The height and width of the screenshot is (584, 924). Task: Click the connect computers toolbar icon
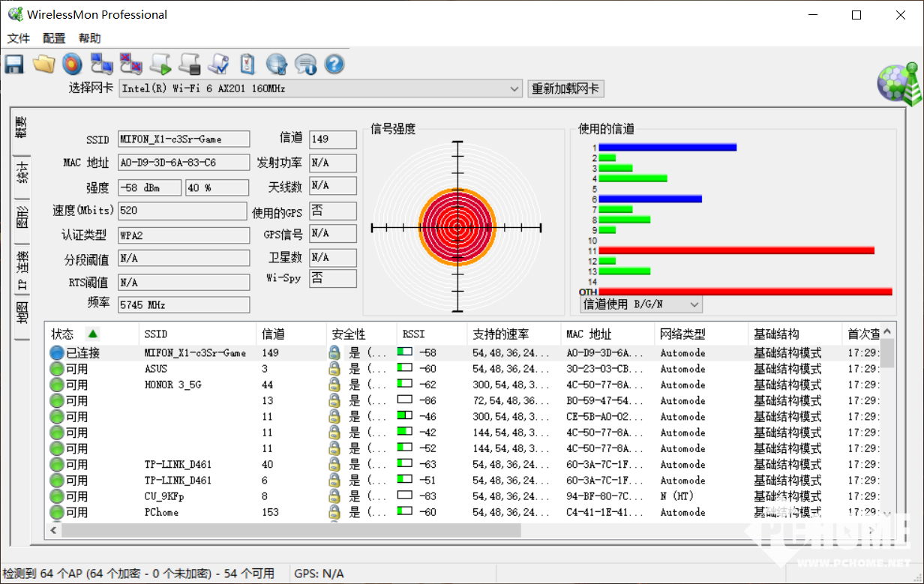(101, 64)
